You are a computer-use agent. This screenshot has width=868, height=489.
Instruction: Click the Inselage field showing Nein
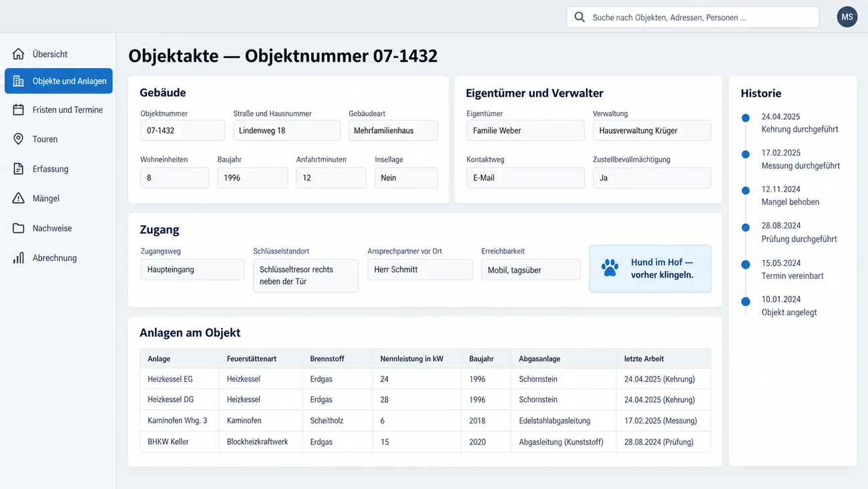coord(406,178)
